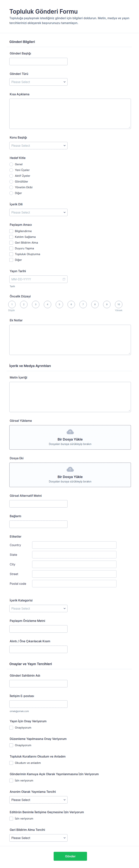Check the Duyuru Yapma option

click(x=11, y=248)
